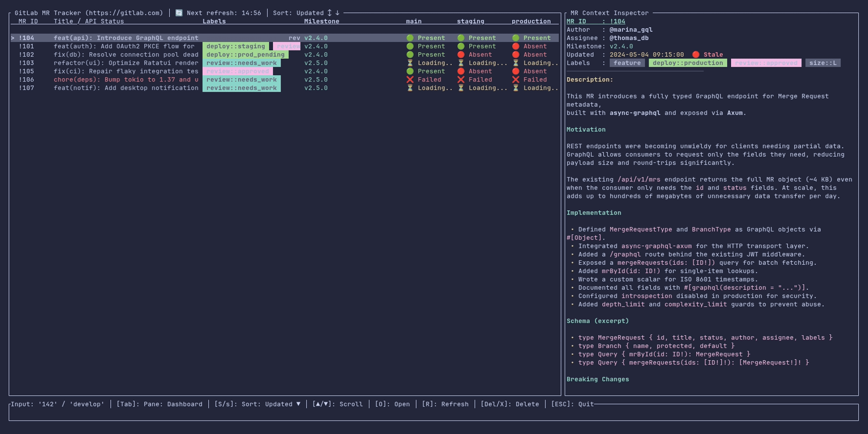Click green staging status icon for !104
The height and width of the screenshot is (434, 868).
(461, 38)
